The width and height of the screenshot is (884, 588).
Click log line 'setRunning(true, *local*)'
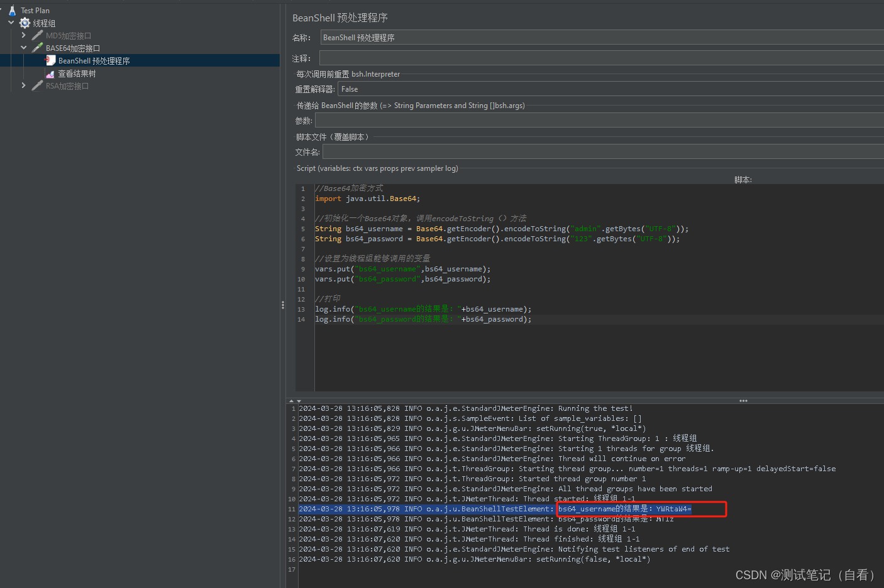[x=472, y=428]
